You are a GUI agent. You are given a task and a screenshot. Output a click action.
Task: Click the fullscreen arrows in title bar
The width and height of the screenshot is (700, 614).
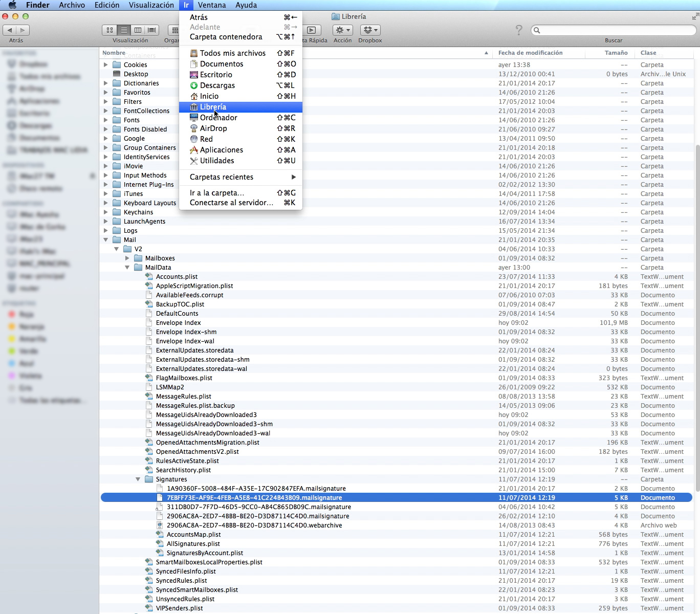click(695, 17)
